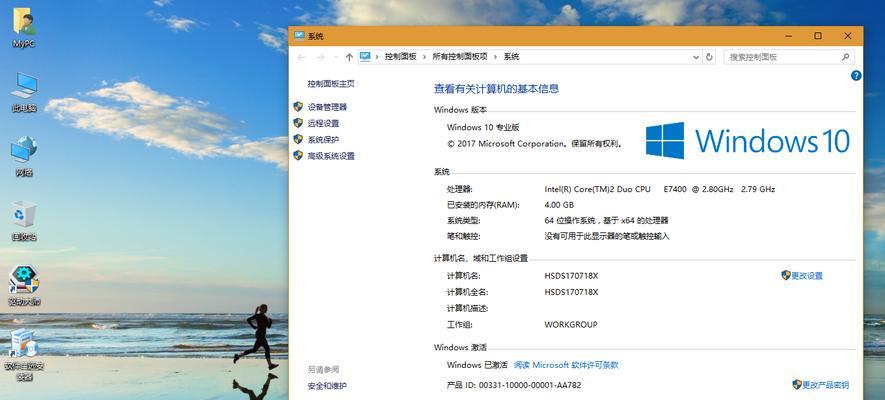This screenshot has height=400, width=885.
Task: Select the product ID 00331-10000-00001-AA782
Action: [529, 385]
